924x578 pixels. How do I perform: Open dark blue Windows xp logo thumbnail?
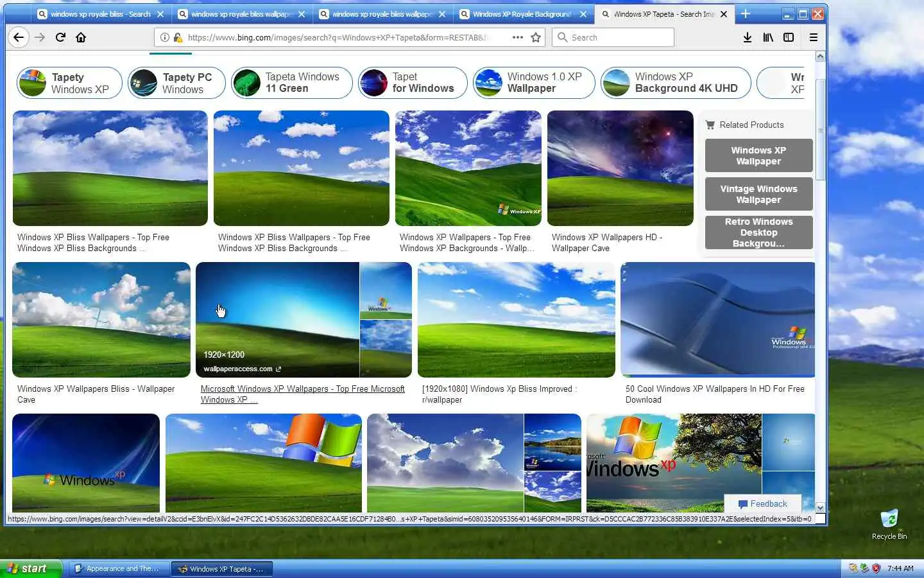click(x=86, y=462)
